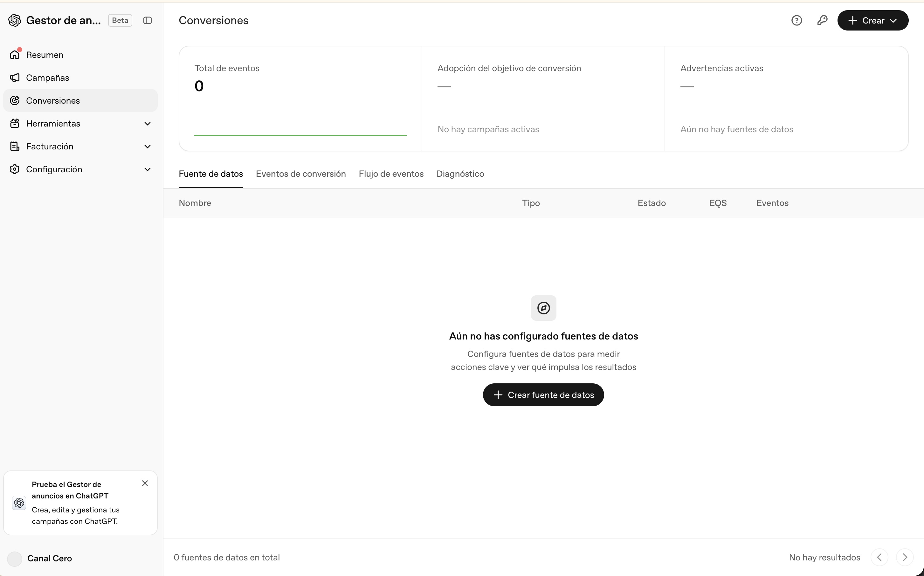The height and width of the screenshot is (576, 924).
Task: Open the Crear dropdown button
Action: (872, 20)
